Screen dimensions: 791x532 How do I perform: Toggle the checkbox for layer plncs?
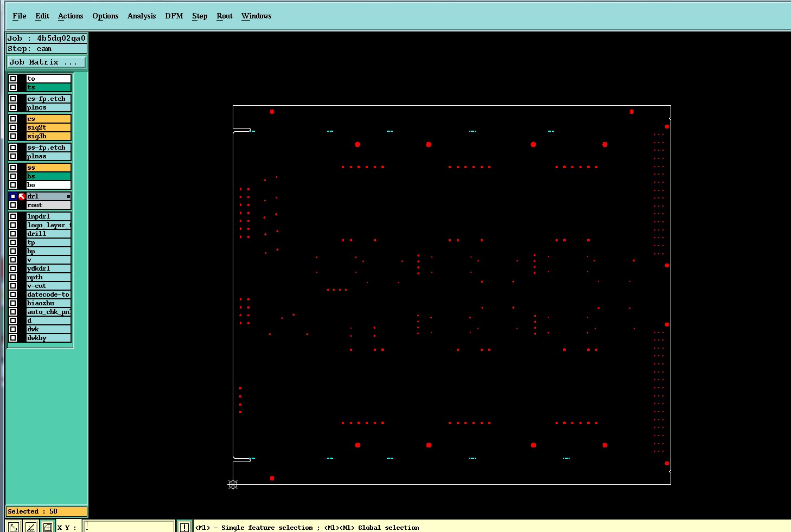[x=13, y=107]
